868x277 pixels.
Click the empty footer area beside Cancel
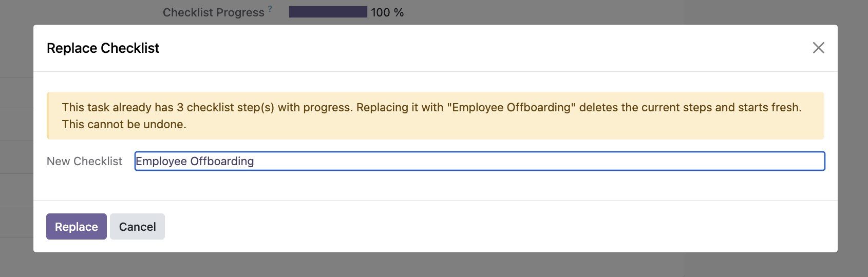(501, 227)
